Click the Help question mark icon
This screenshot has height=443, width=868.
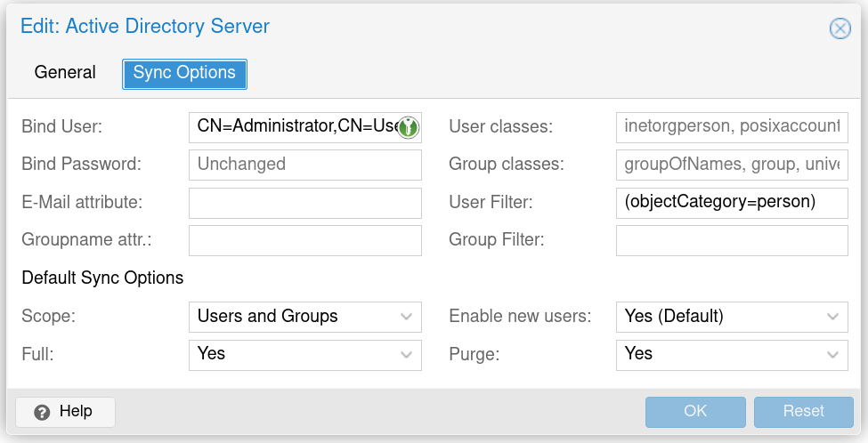[x=42, y=412]
